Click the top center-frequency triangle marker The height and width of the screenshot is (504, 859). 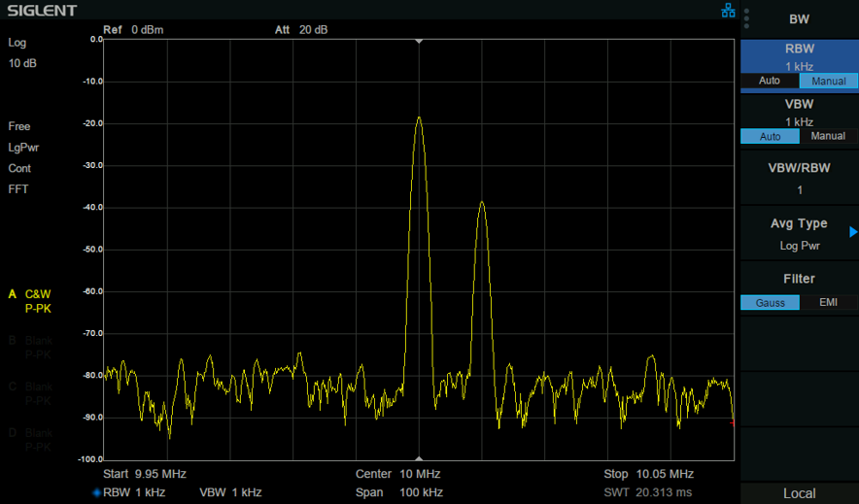[419, 42]
